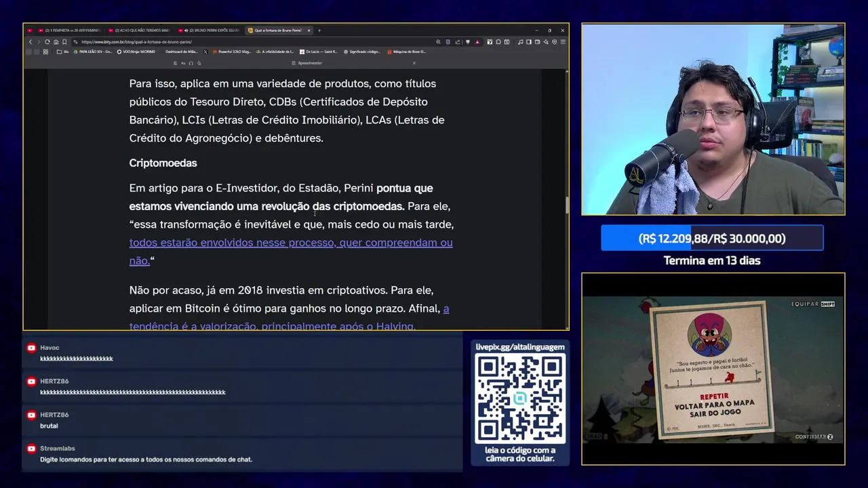Click the page vertical scrollbar thumb

567,205
